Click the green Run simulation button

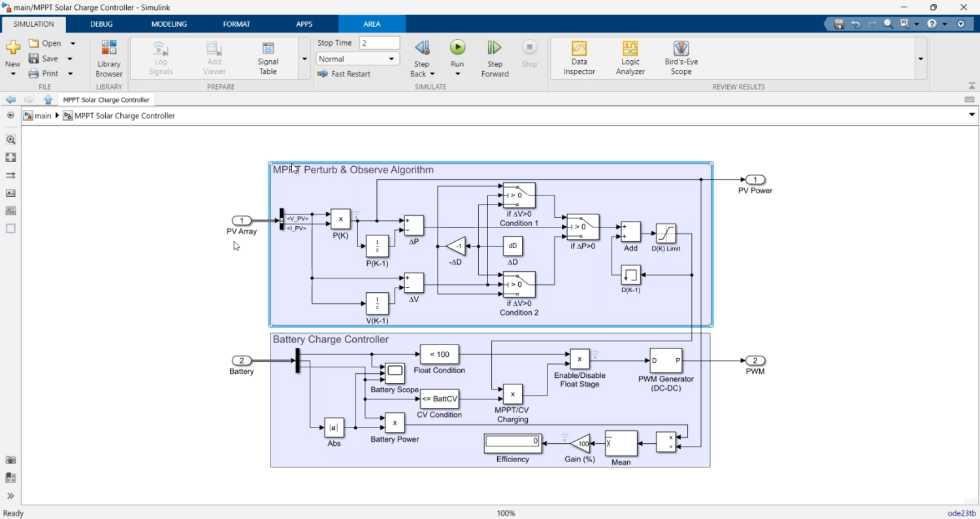457,48
